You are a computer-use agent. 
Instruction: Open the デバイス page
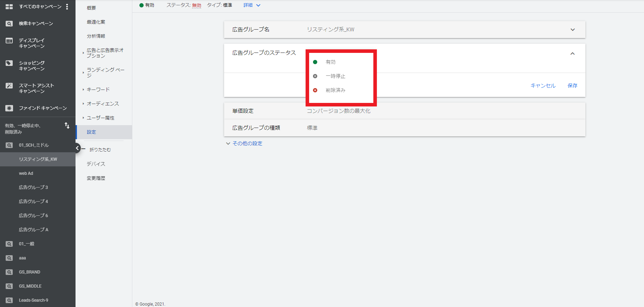[96, 164]
